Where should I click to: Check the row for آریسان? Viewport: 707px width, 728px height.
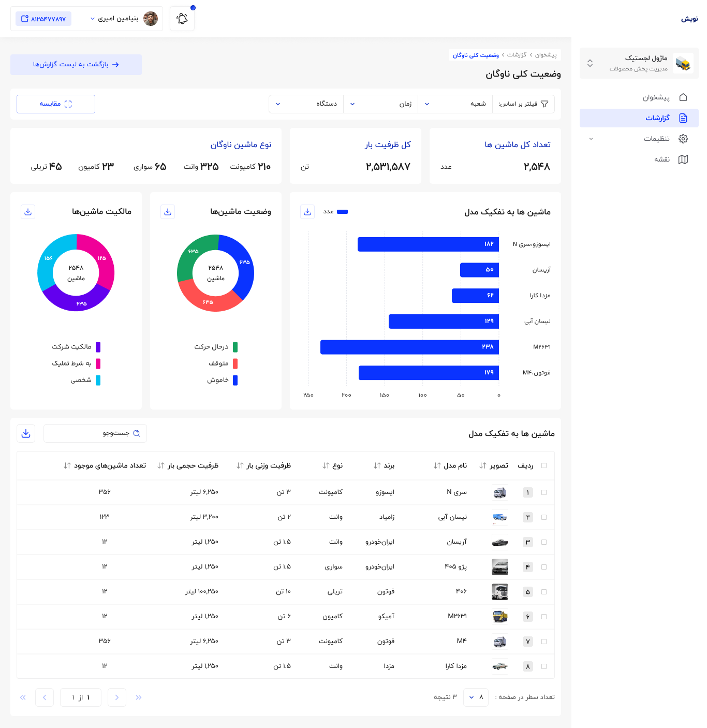point(544,542)
